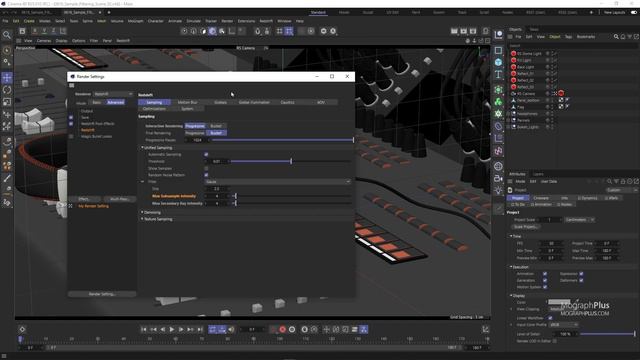Toggle the Save checkbox in Render Settings list
This screenshot has width=640, height=360.
pyautogui.click(x=71, y=117)
